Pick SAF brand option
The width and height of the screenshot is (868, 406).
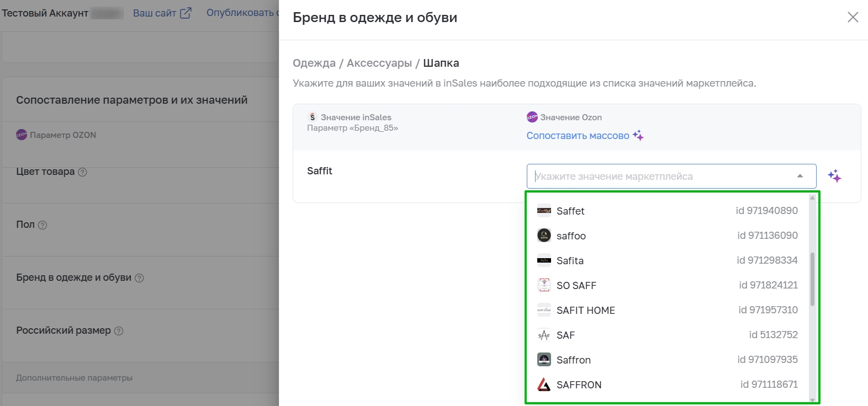(667, 335)
